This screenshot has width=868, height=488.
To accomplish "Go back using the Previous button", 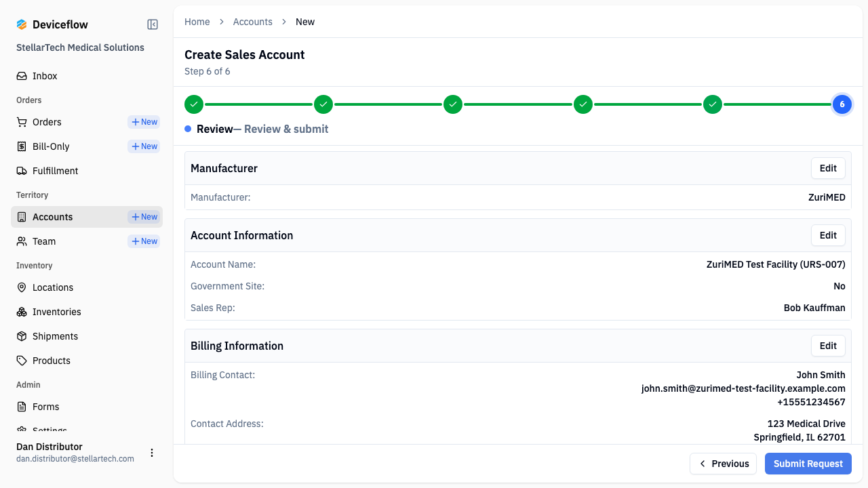I will point(723,464).
